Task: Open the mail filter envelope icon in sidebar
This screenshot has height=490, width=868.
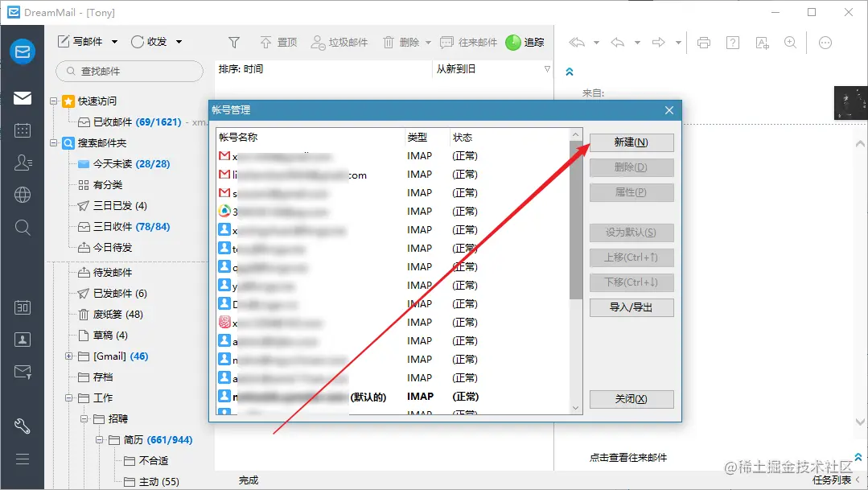Action: [x=23, y=372]
